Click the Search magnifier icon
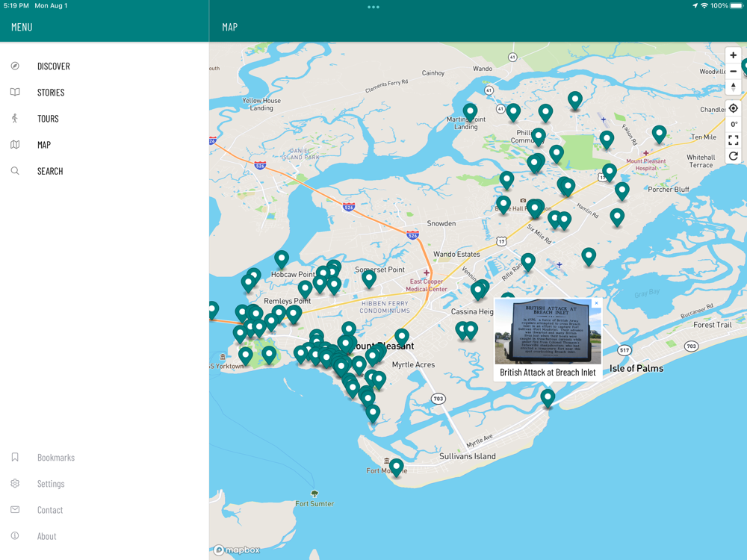This screenshot has width=747, height=560. [x=15, y=170]
